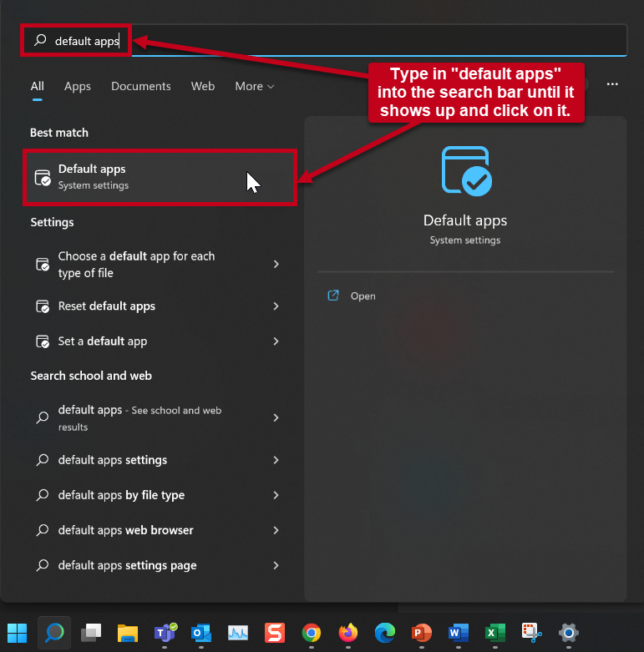
Task: Open Excel from the taskbar
Action: click(495, 633)
